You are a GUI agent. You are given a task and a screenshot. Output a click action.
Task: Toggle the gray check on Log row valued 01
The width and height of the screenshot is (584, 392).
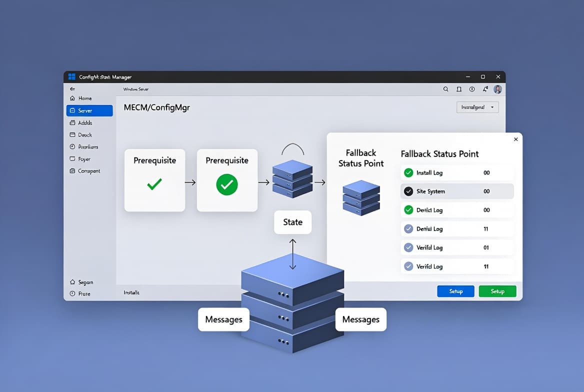pos(408,247)
